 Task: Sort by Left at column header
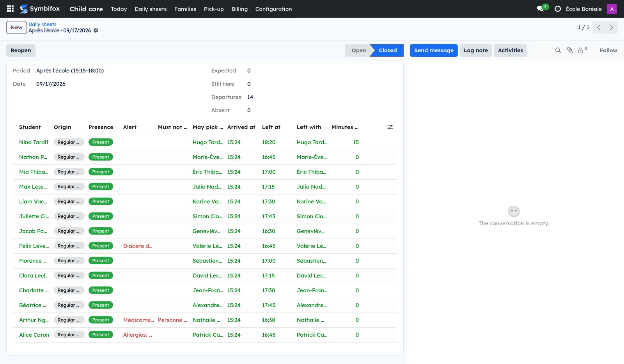271,127
